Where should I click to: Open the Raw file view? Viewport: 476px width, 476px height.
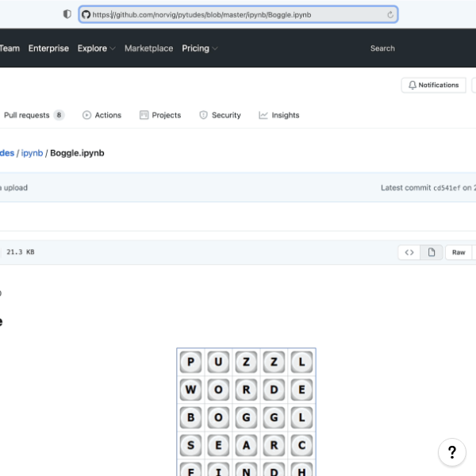point(459,252)
